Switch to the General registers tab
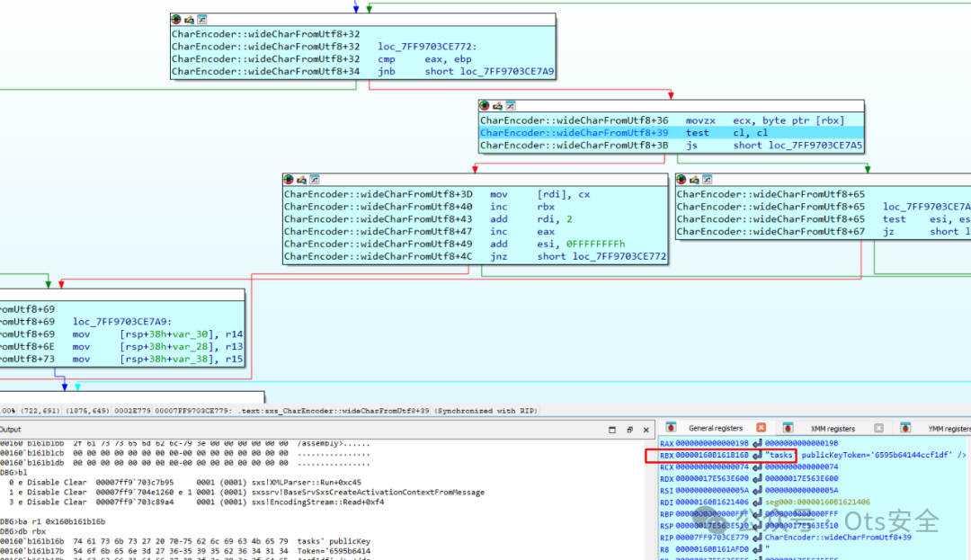The height and width of the screenshot is (560, 971). tap(716, 428)
